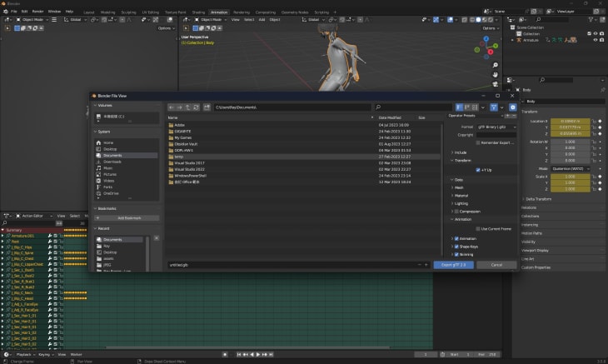Screen dimensions: 608x364
Task: Click the Location X value field
Action: point(570,121)
